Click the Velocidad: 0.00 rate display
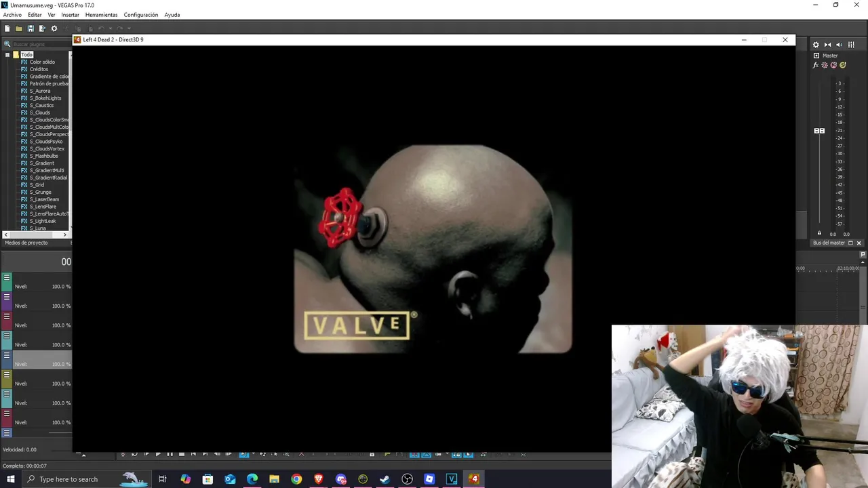This screenshot has width=868, height=488. pyautogui.click(x=20, y=449)
